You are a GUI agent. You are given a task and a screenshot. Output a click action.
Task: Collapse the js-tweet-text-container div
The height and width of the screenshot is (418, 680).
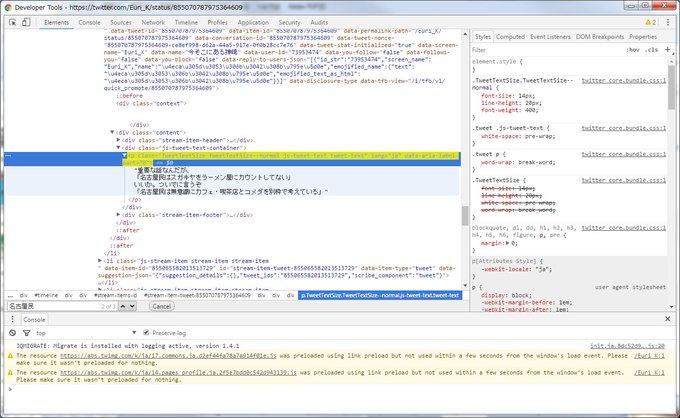click(118, 148)
